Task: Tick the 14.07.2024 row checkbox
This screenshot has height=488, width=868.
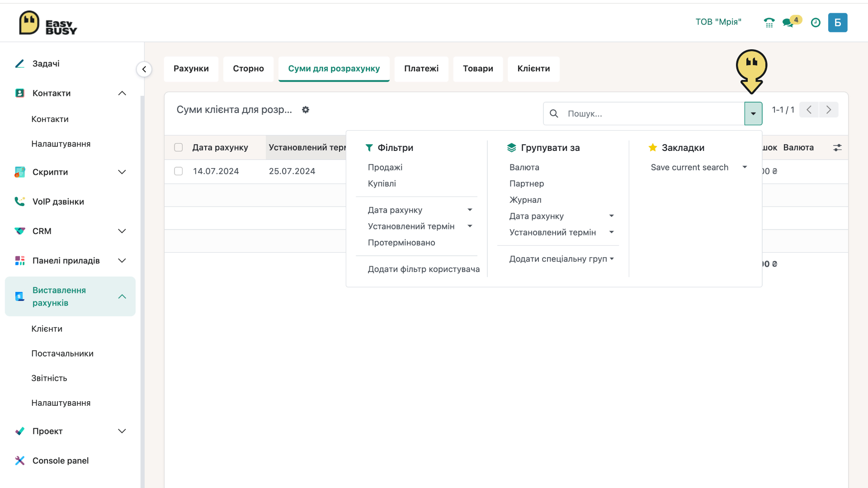Action: (x=179, y=171)
